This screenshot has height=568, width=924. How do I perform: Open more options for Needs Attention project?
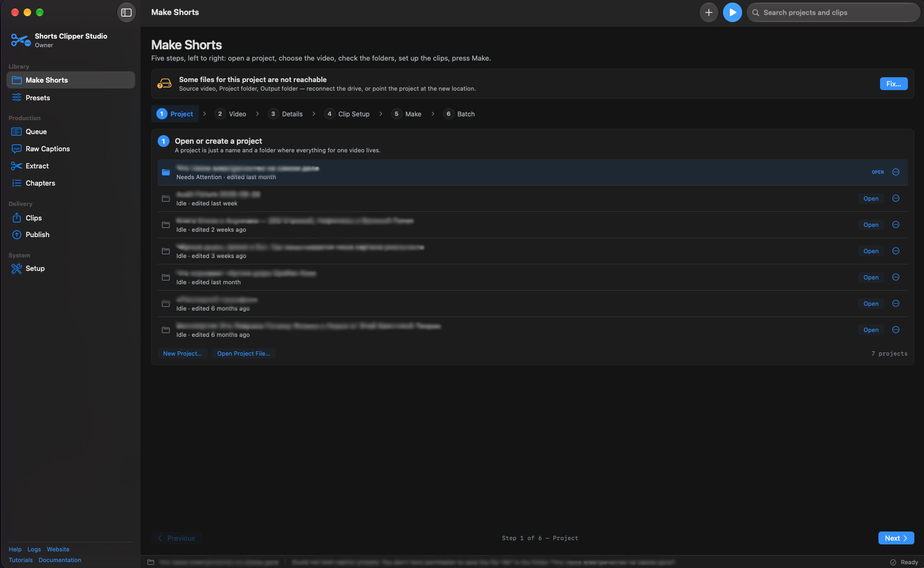pyautogui.click(x=896, y=172)
